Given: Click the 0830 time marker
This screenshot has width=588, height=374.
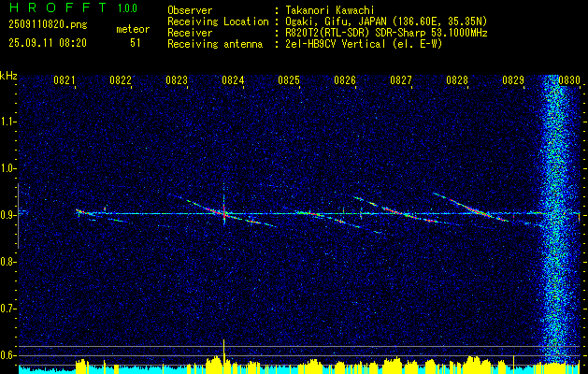Looking at the screenshot, I should [x=569, y=80].
